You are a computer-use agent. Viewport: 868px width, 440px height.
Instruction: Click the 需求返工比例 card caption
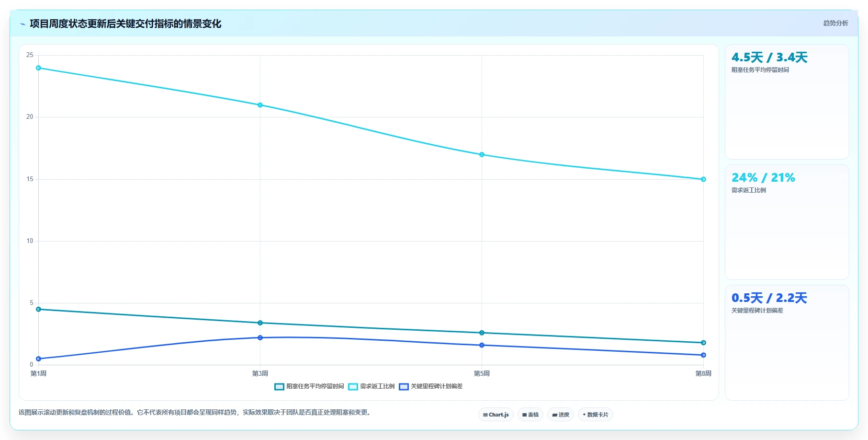(749, 190)
